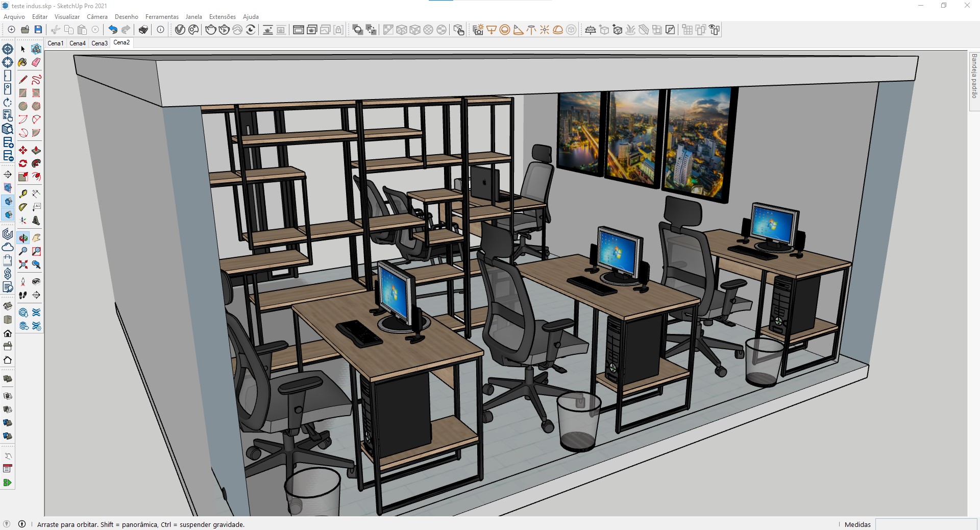The width and height of the screenshot is (980, 530).
Task: Open the Câmera menu
Action: pyautogui.click(x=97, y=17)
